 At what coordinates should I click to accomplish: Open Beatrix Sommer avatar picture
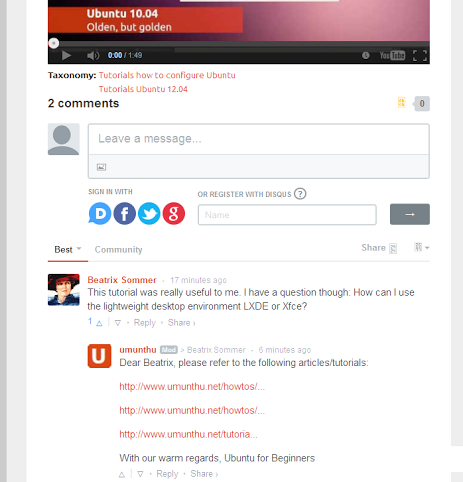64,290
